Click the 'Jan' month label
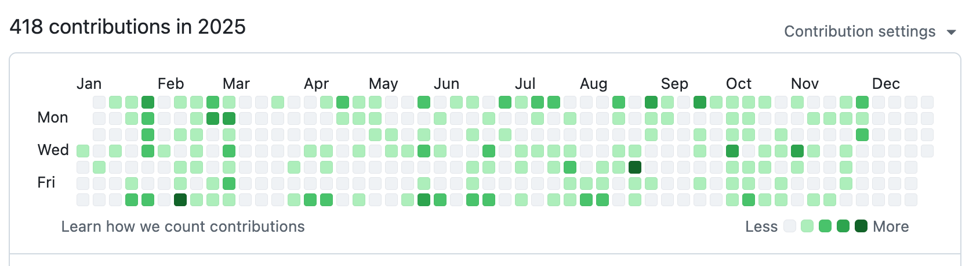The image size is (980, 266). [x=89, y=84]
